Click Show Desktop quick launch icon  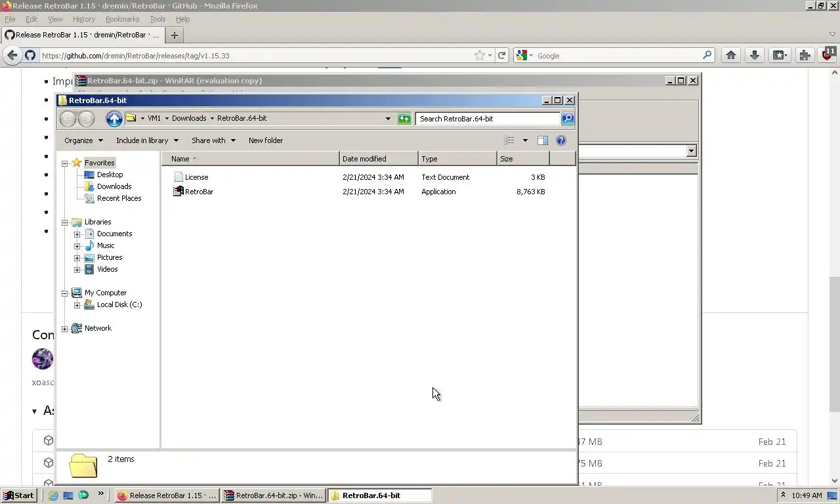[68, 495]
